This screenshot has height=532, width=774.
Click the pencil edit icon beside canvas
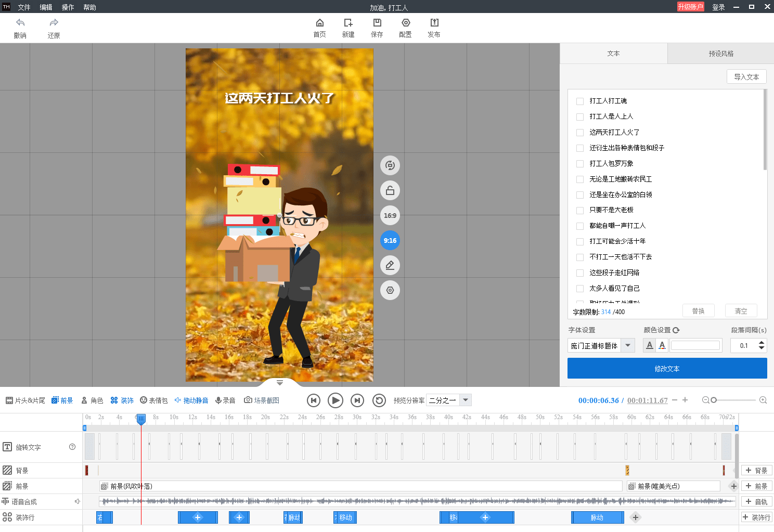[x=390, y=265]
